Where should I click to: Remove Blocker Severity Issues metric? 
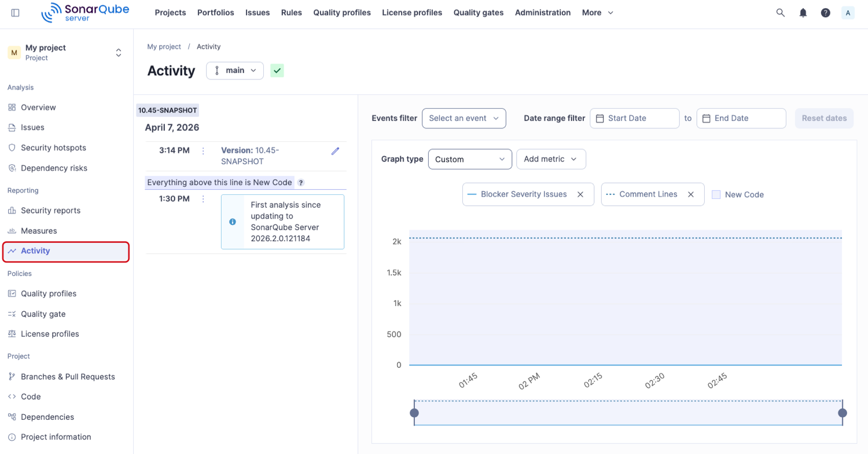pyautogui.click(x=580, y=194)
